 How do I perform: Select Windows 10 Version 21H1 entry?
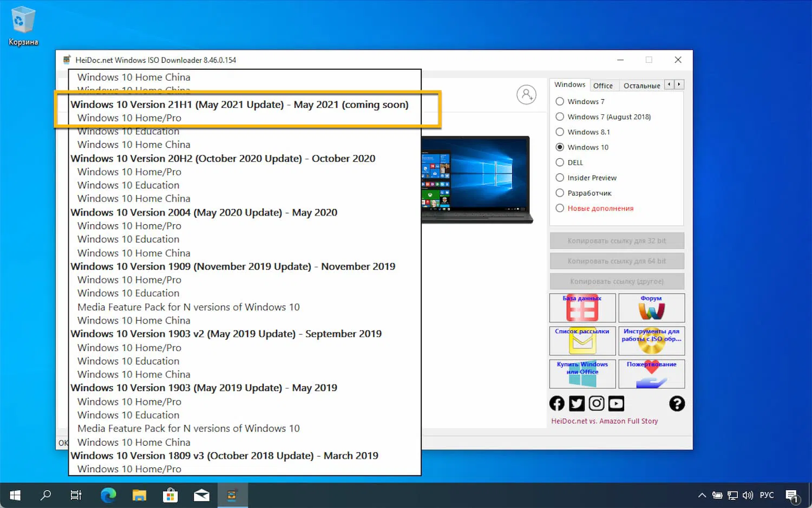tap(240, 105)
